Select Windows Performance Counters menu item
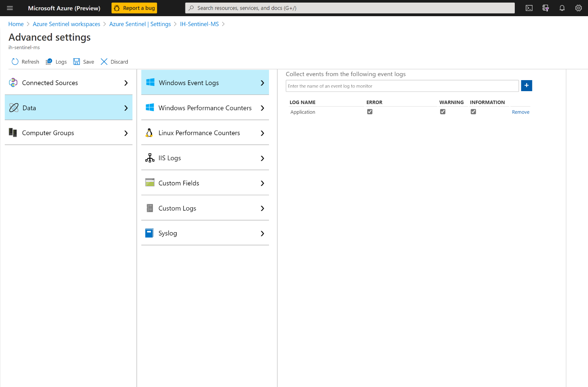 click(205, 108)
